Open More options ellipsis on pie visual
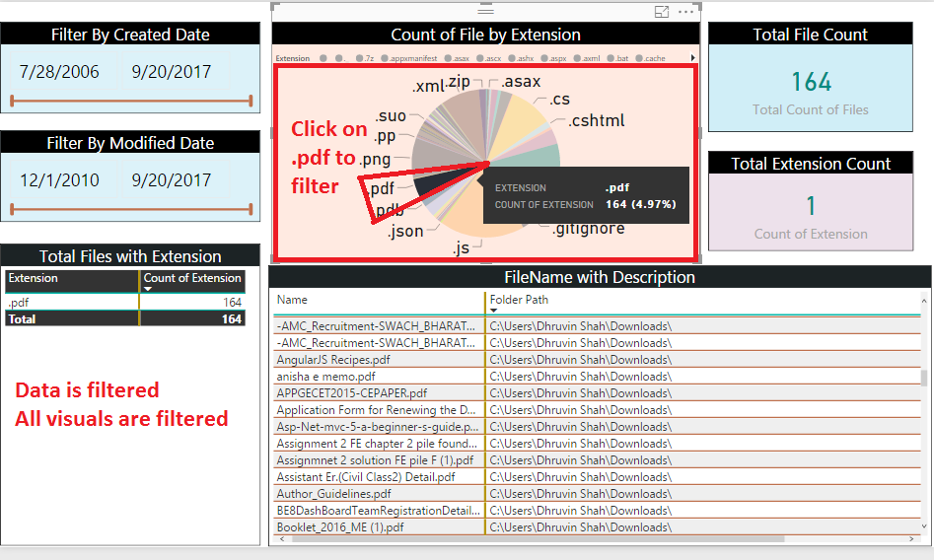The height and width of the screenshot is (560, 934). point(685,12)
